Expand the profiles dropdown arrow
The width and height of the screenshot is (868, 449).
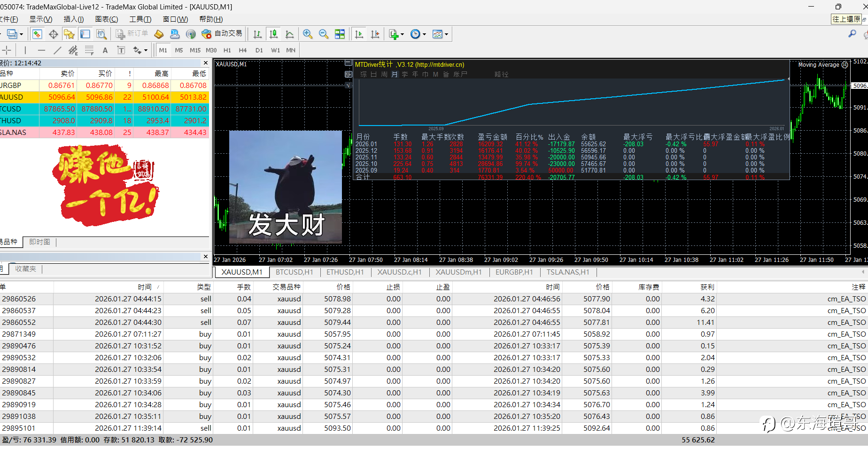pyautogui.click(x=21, y=34)
